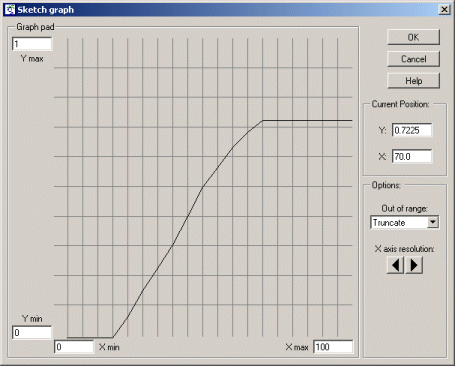Click the Cancel button
455x366 pixels.
click(413, 59)
